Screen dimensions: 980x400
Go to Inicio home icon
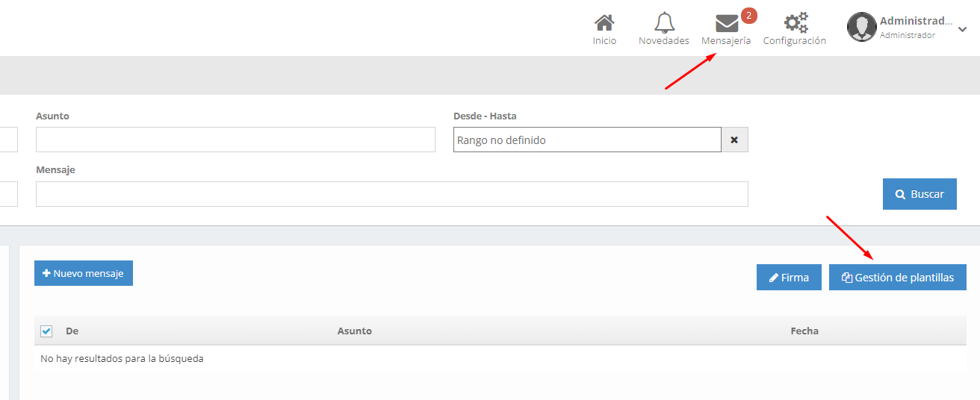click(x=604, y=22)
